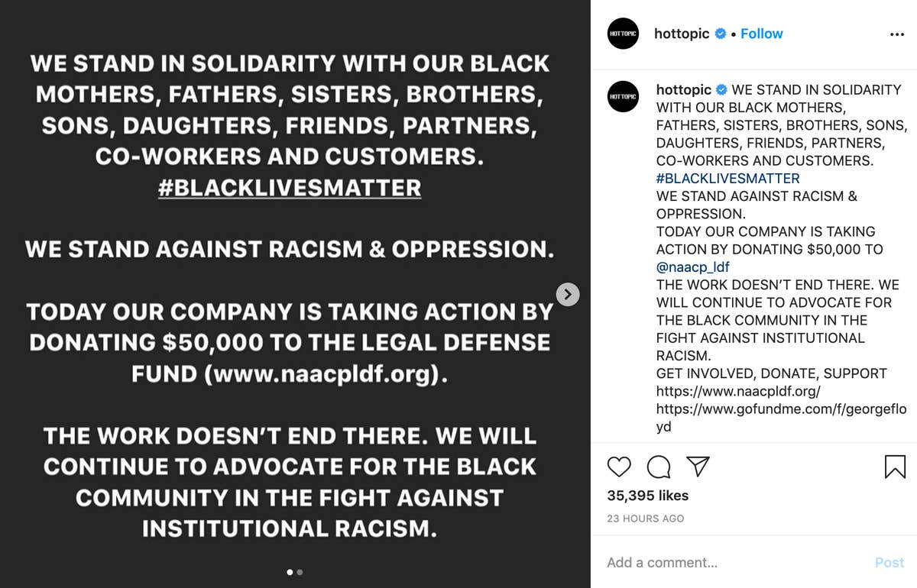This screenshot has height=588, width=917.
Task: Open comments with the speech bubble icon
Action: [658, 467]
